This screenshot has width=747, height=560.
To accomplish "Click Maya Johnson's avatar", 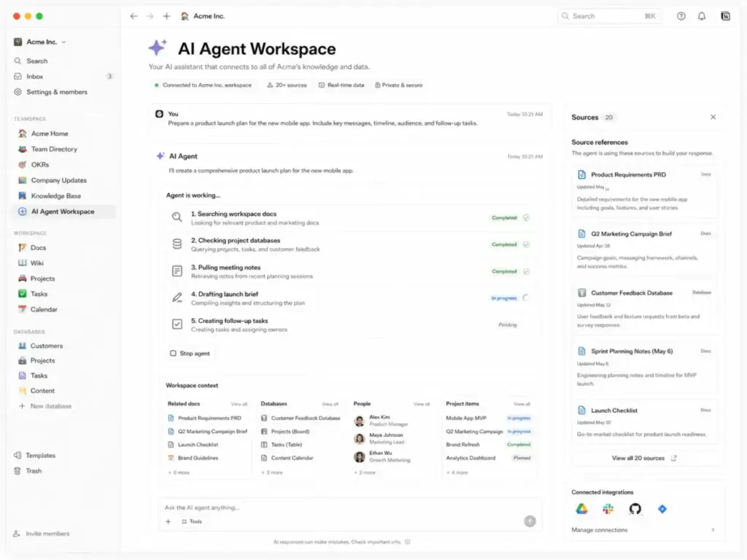I will tap(360, 438).
